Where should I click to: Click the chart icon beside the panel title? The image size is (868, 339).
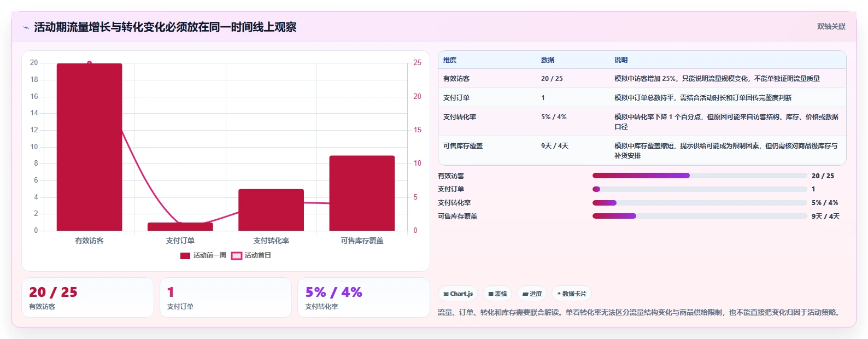(26, 27)
